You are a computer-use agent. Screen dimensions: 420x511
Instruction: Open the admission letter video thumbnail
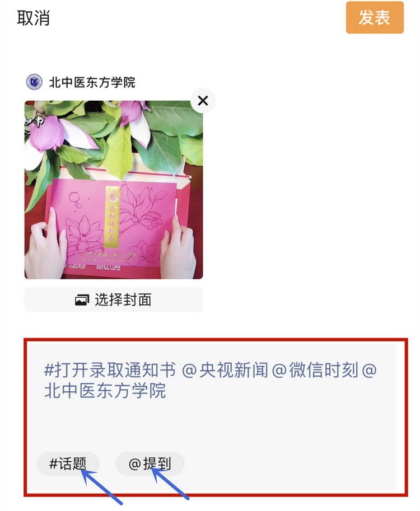coord(114,190)
